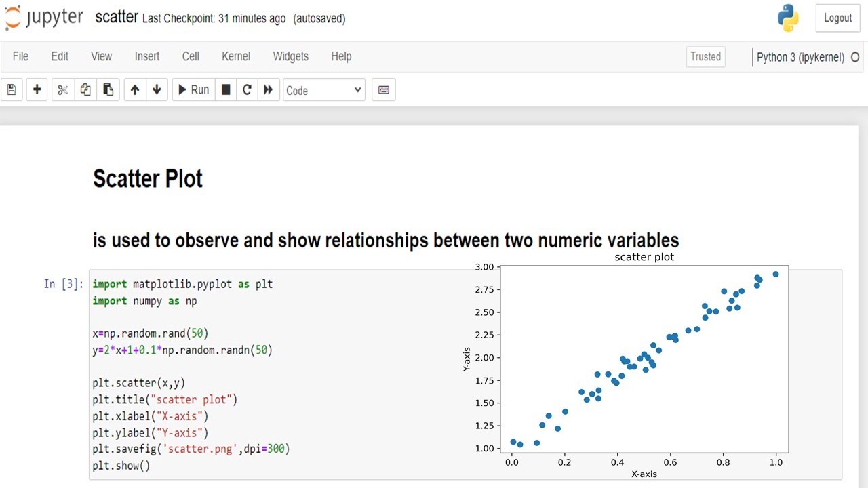Click the Last Checkpoint 31 minutes ago text

point(214,19)
